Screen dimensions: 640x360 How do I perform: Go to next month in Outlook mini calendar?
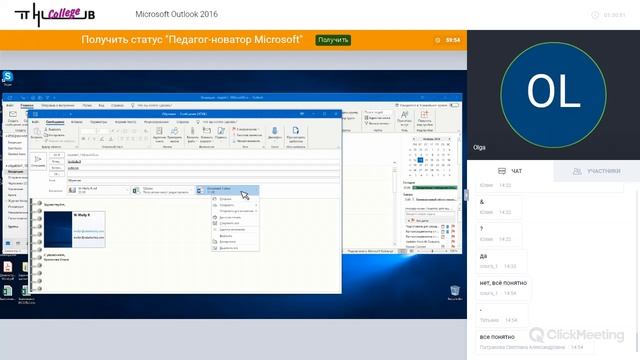pyautogui.click(x=449, y=139)
